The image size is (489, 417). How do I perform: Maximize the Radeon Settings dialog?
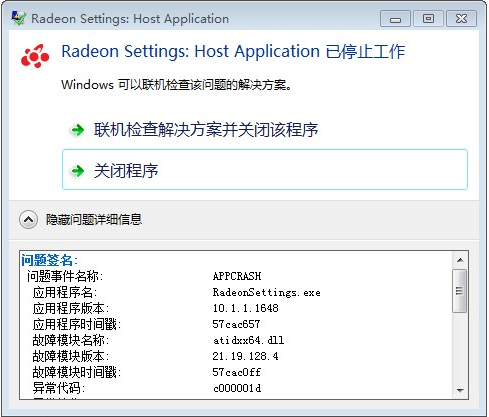428,19
